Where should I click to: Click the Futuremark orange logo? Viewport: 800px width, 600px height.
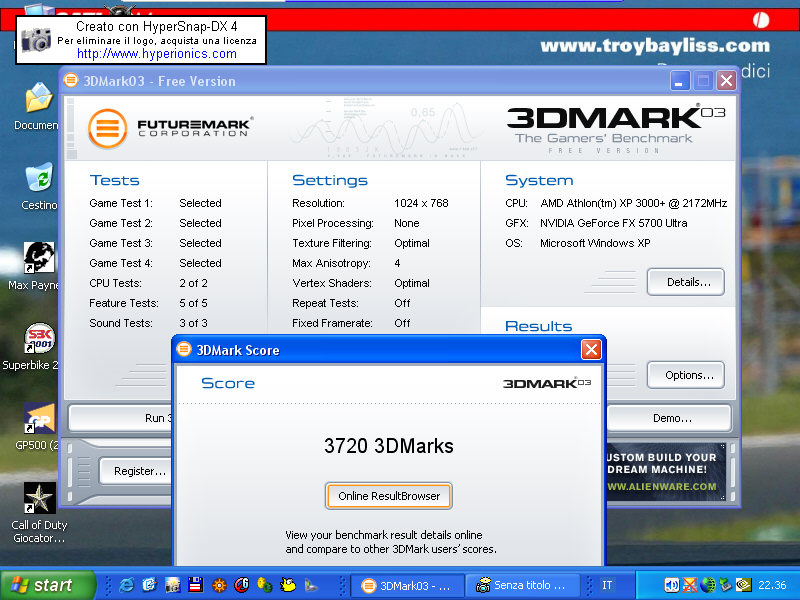108,129
